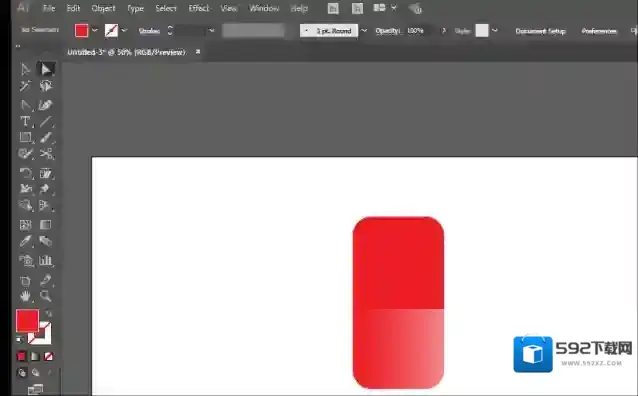Select the Selection tool (black arrow)
This screenshot has width=638, height=396.
tap(25, 70)
